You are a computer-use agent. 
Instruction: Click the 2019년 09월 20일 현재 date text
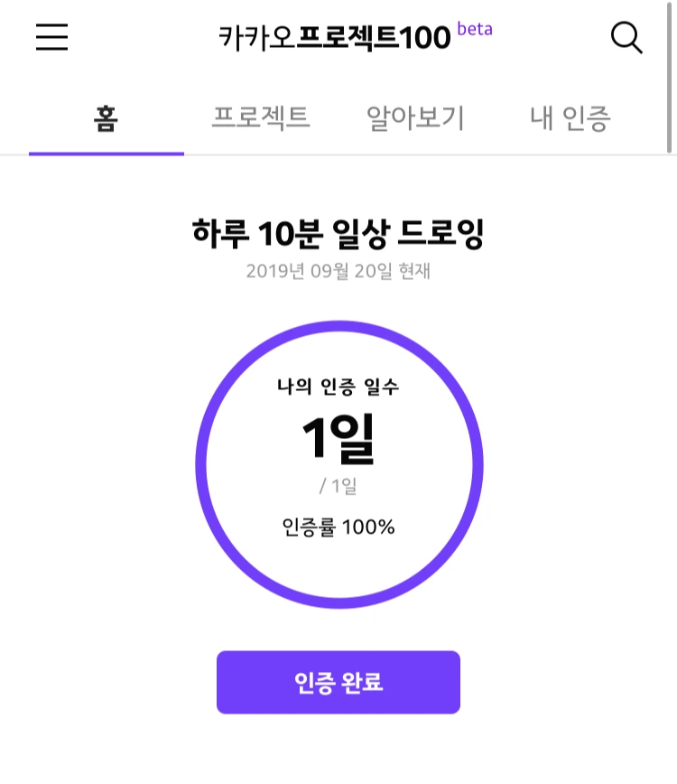tap(338, 271)
